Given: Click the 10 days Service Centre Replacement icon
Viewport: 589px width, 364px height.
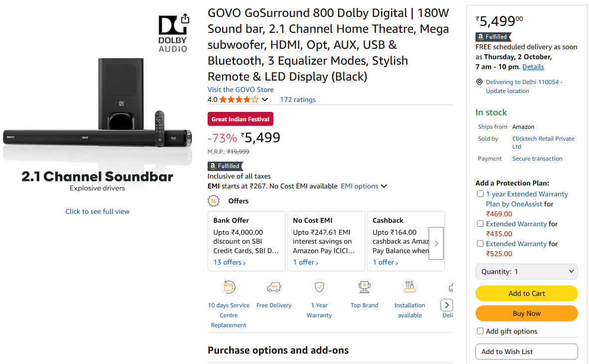Looking at the screenshot, I should click(229, 287).
